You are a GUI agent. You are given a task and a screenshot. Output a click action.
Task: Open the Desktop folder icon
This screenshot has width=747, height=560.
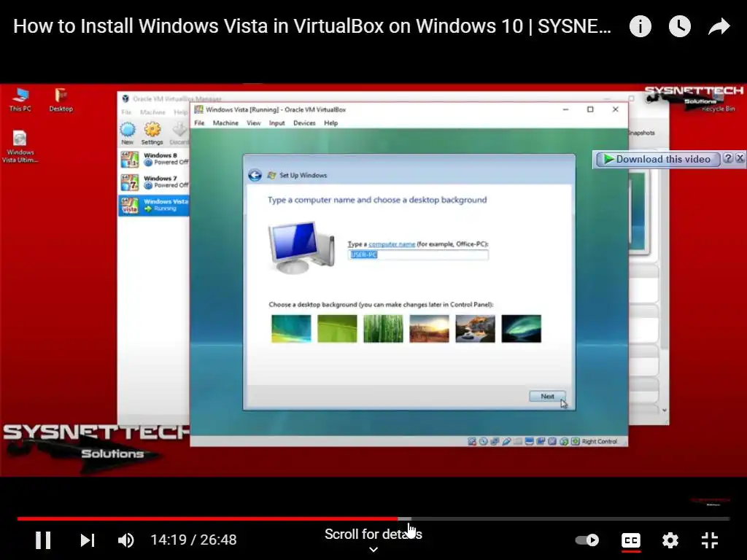61,100
